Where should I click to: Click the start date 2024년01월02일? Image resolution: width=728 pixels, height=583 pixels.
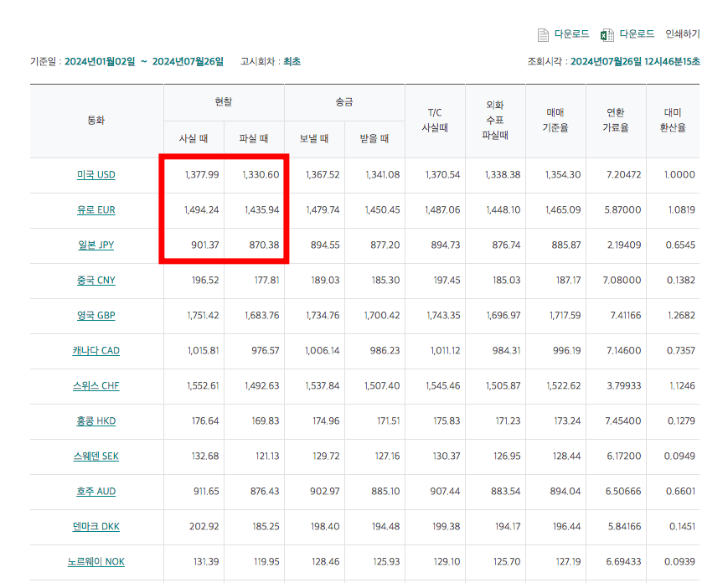click(x=100, y=62)
